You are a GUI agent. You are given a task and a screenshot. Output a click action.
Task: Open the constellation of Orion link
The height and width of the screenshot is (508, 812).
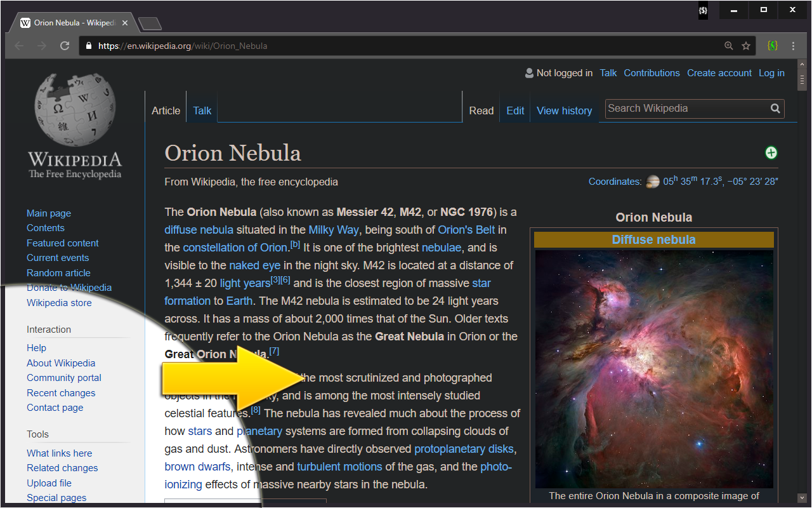click(235, 248)
